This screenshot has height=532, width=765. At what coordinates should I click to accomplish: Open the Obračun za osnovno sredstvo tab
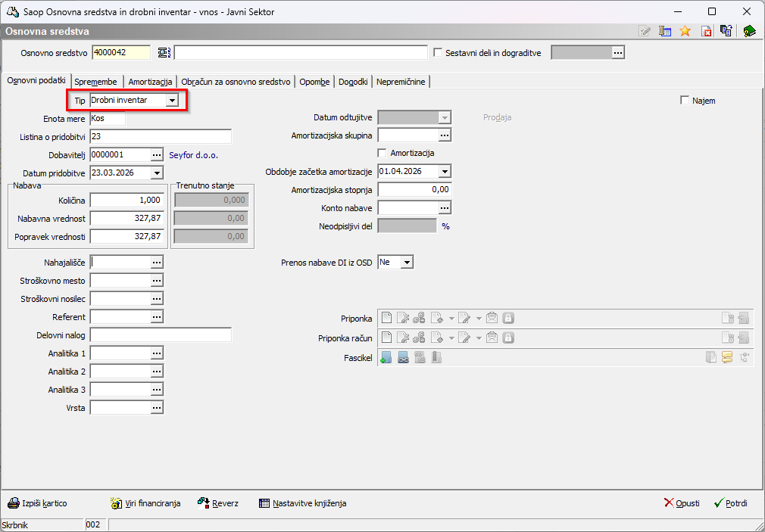point(236,82)
